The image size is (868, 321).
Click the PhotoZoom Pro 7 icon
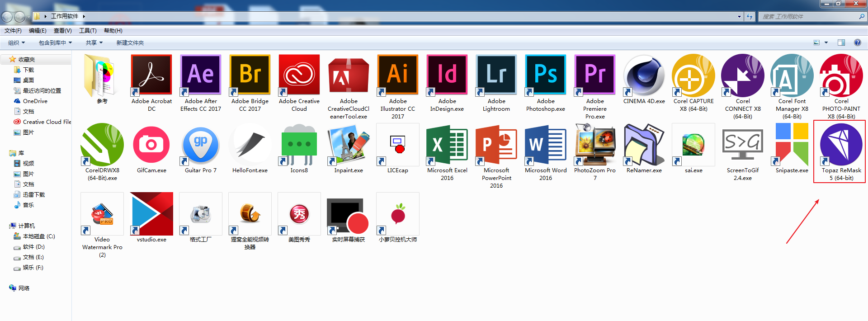[x=595, y=144]
